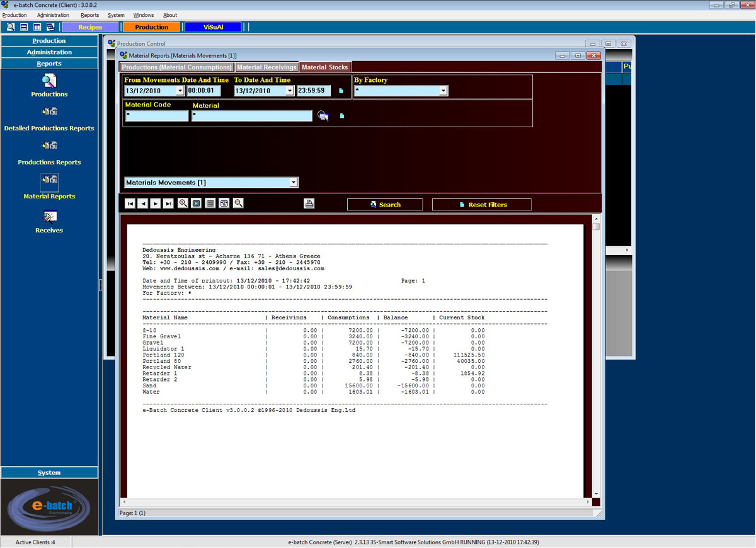Open the From Movements date dropdown

point(180,91)
